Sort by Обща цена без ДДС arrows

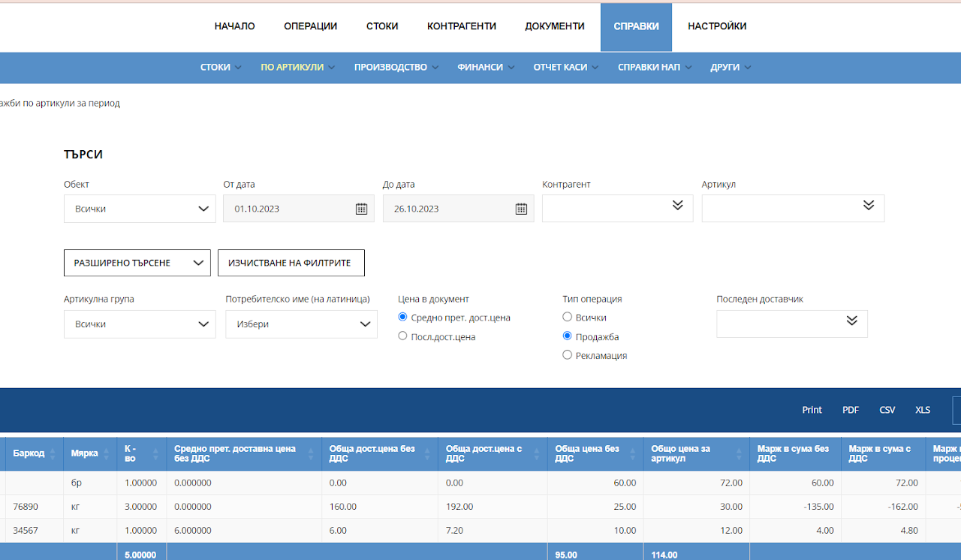click(x=632, y=453)
